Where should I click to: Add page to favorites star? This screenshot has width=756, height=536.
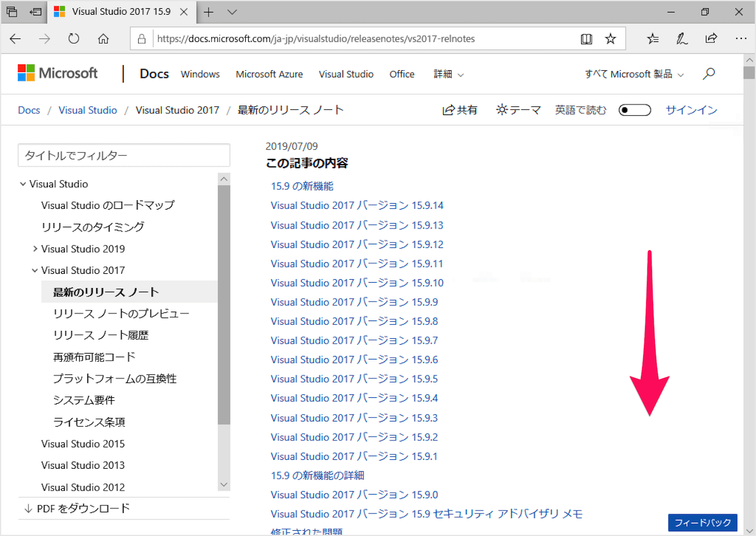(x=611, y=39)
